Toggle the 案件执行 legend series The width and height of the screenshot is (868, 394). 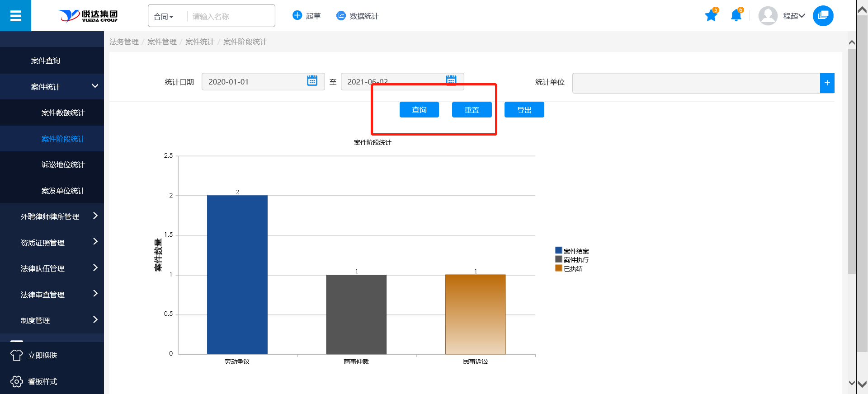click(x=572, y=260)
